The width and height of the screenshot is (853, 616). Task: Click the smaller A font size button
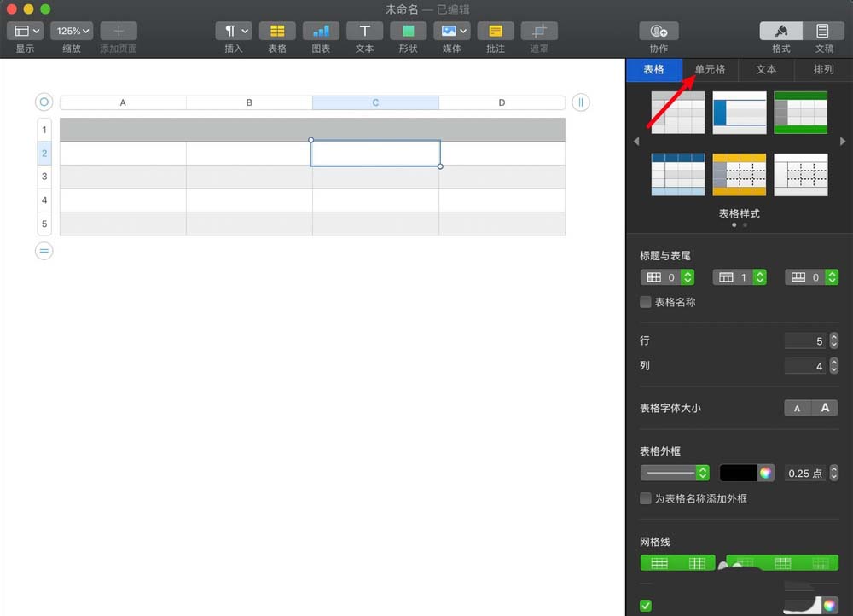(798, 408)
